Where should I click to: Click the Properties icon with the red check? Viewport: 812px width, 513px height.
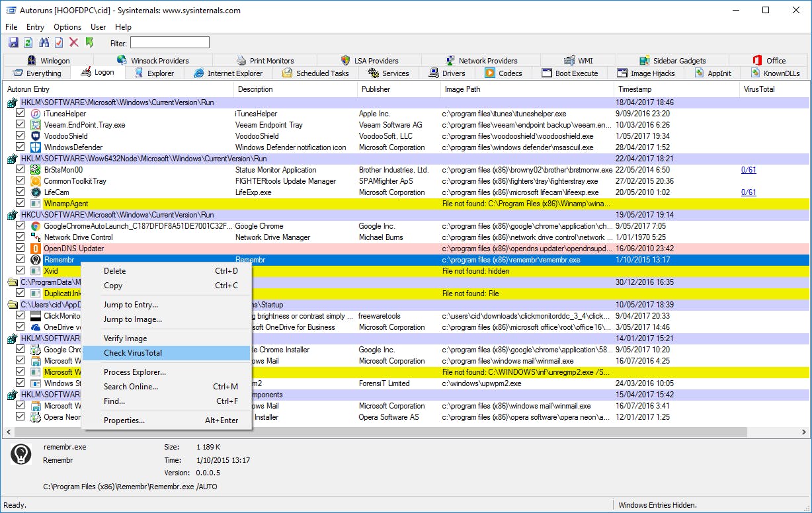point(59,43)
